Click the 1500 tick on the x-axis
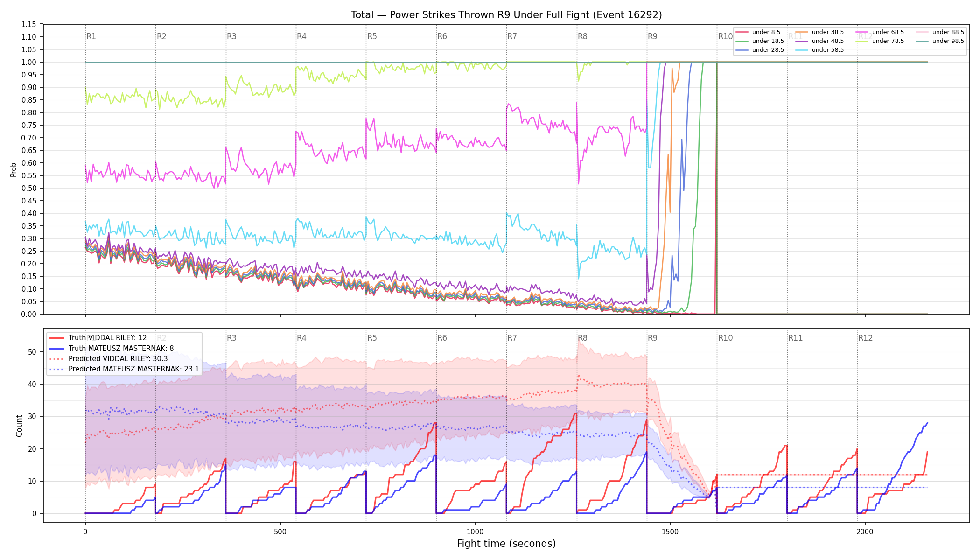The width and height of the screenshot is (980, 560). (670, 532)
